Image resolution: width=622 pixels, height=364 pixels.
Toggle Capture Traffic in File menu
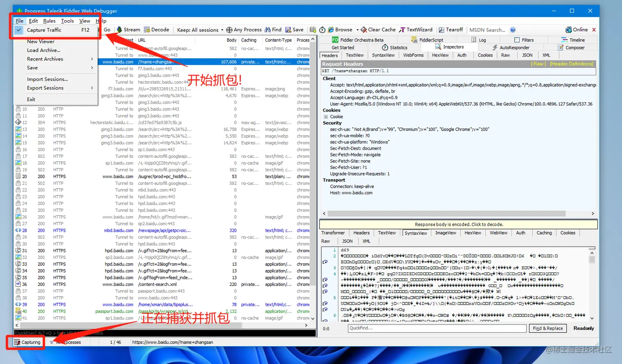click(x=56, y=30)
